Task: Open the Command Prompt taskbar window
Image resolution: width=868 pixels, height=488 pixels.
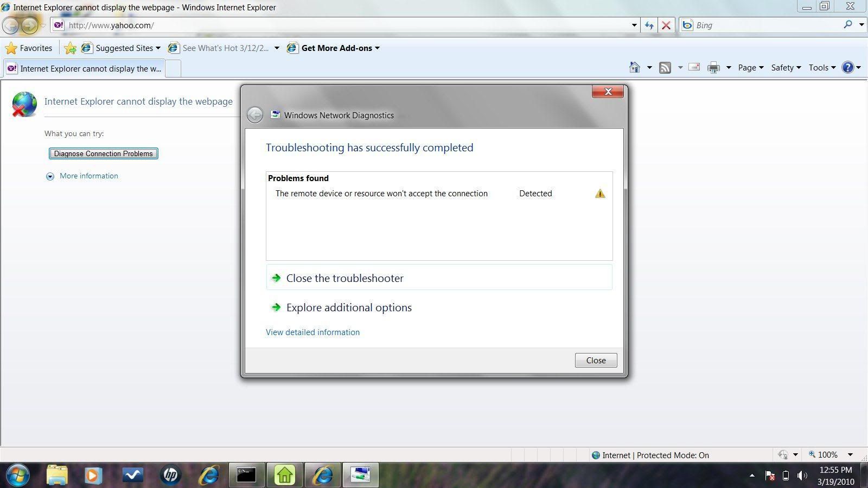Action: point(246,476)
